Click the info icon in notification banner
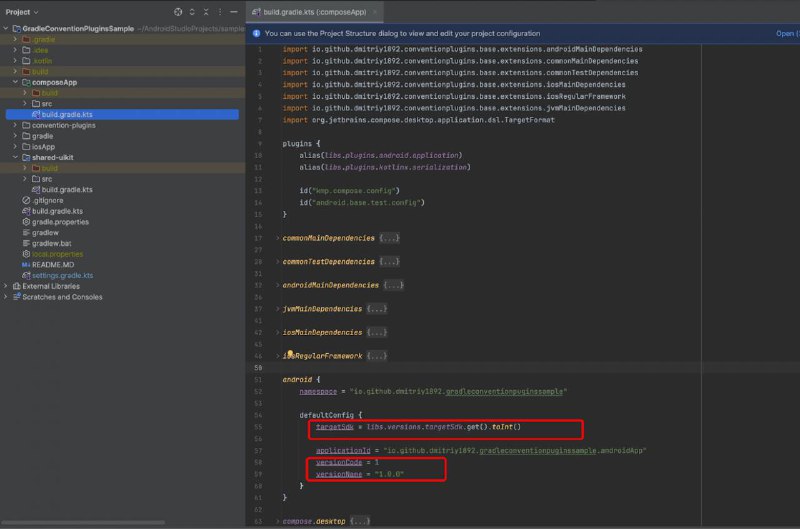 point(256,33)
